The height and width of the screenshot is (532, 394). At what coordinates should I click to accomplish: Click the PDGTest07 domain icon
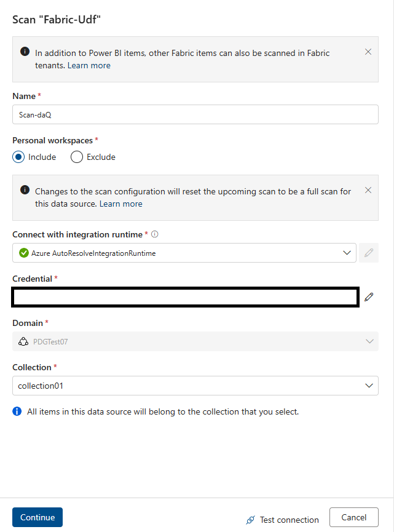coord(23,342)
